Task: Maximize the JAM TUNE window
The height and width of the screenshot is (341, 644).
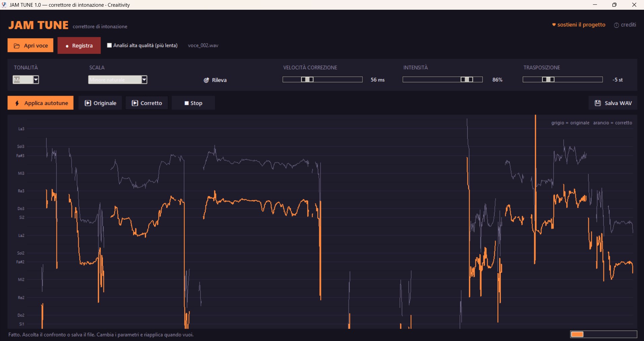Action: click(x=614, y=5)
